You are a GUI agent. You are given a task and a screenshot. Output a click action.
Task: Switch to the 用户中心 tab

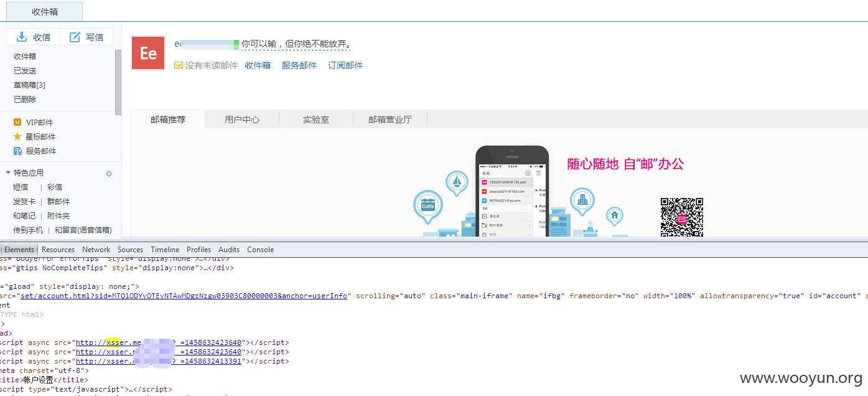point(242,120)
